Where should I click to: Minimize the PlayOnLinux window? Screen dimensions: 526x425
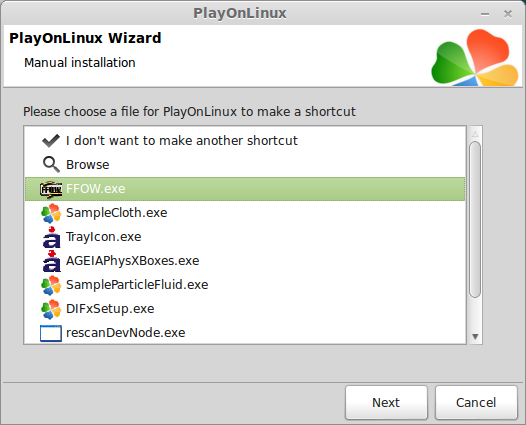(x=485, y=14)
